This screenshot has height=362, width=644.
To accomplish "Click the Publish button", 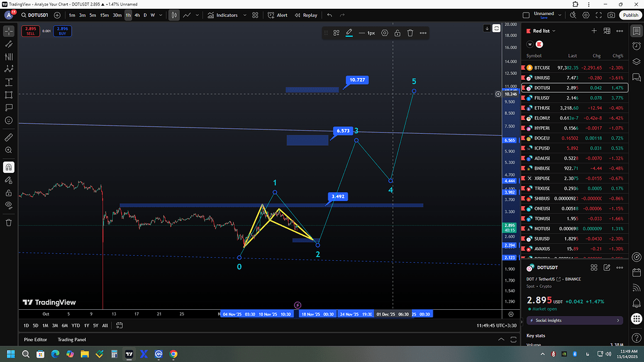I will coord(630,15).
